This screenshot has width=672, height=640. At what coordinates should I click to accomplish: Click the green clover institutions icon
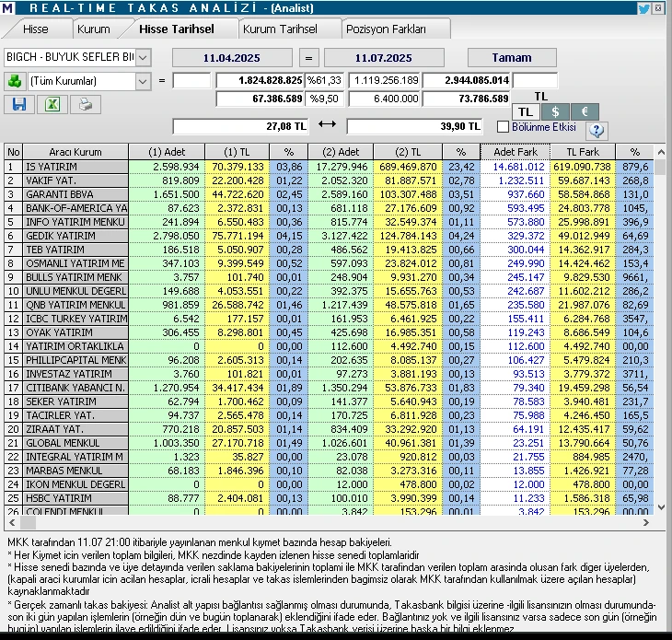pyautogui.click(x=15, y=81)
